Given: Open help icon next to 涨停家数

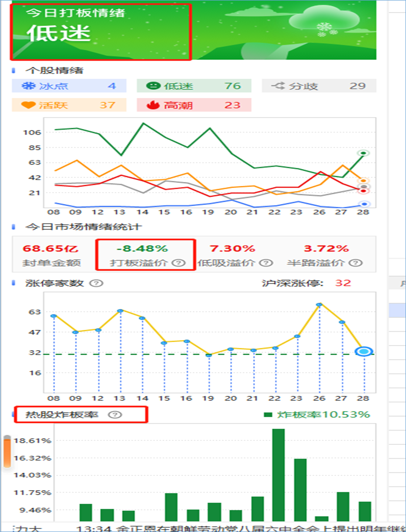Looking at the screenshot, I should [96, 283].
